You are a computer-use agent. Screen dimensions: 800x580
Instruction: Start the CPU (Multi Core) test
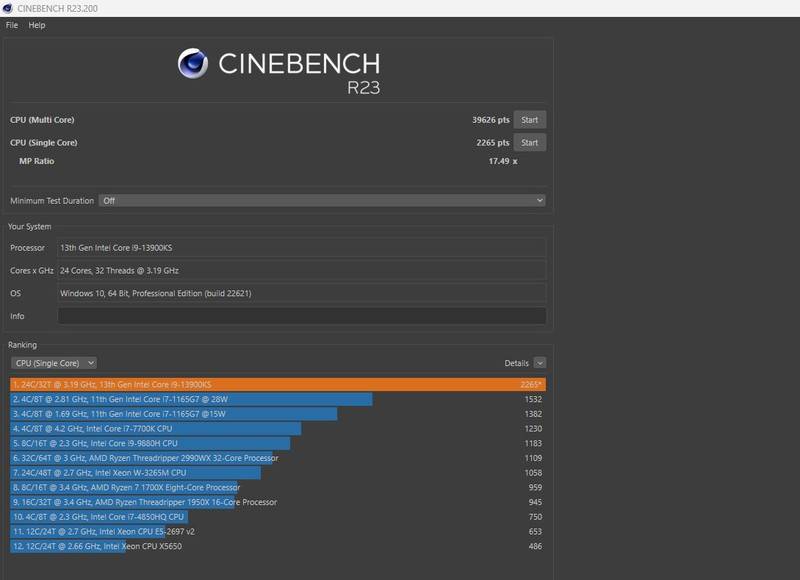click(530, 120)
